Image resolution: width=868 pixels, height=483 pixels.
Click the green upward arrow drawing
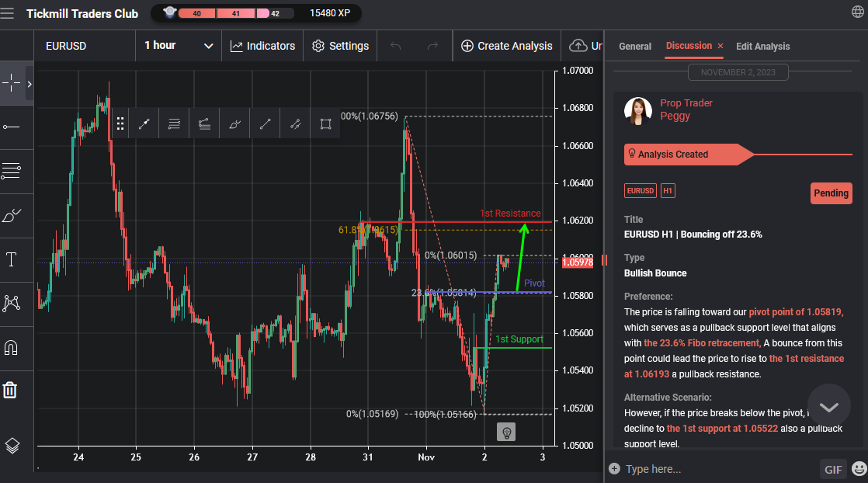[x=522, y=256]
